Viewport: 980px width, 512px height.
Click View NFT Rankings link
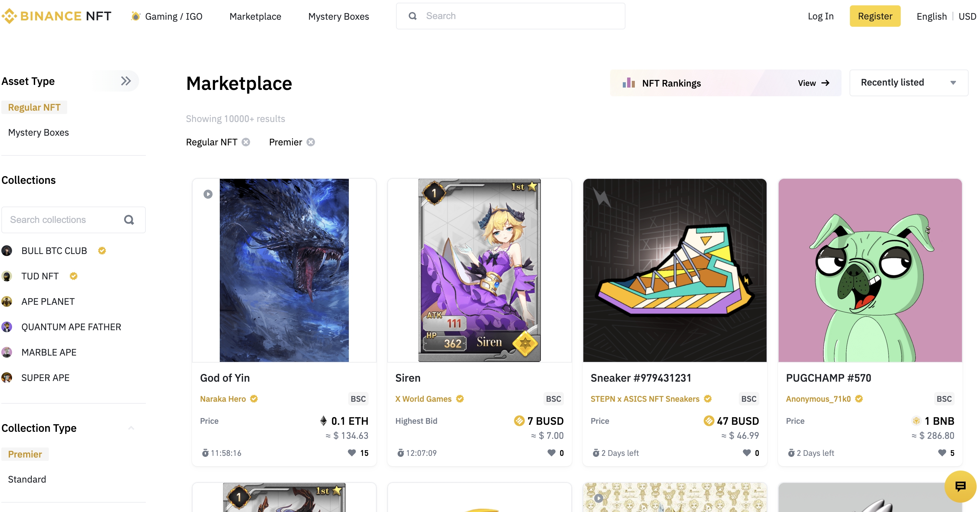pyautogui.click(x=812, y=83)
